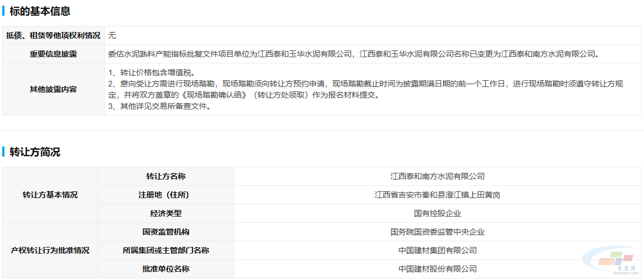Image resolution: width=644 pixels, height=280 pixels.
Task: Click the 抵债、租赁等他项权利情况 label cell
Action: [x=53, y=35]
